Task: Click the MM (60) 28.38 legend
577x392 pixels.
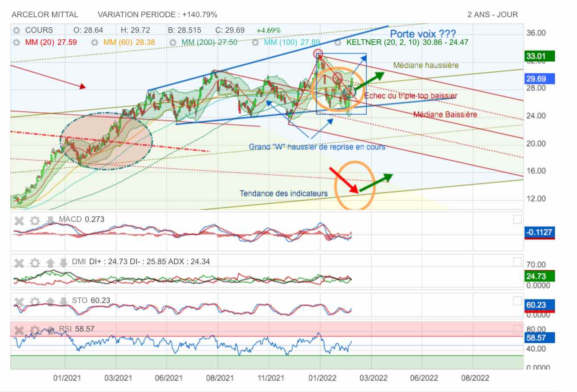Action: 129,42
